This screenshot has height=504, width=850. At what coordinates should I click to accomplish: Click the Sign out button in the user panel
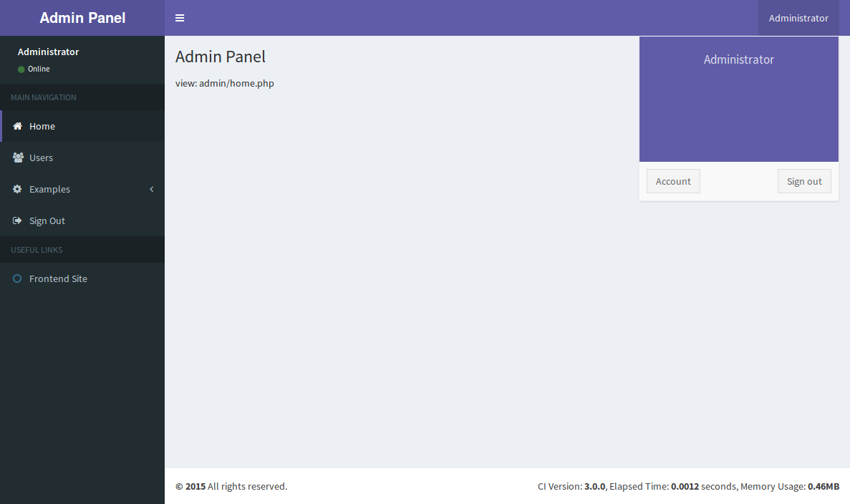[x=804, y=181]
